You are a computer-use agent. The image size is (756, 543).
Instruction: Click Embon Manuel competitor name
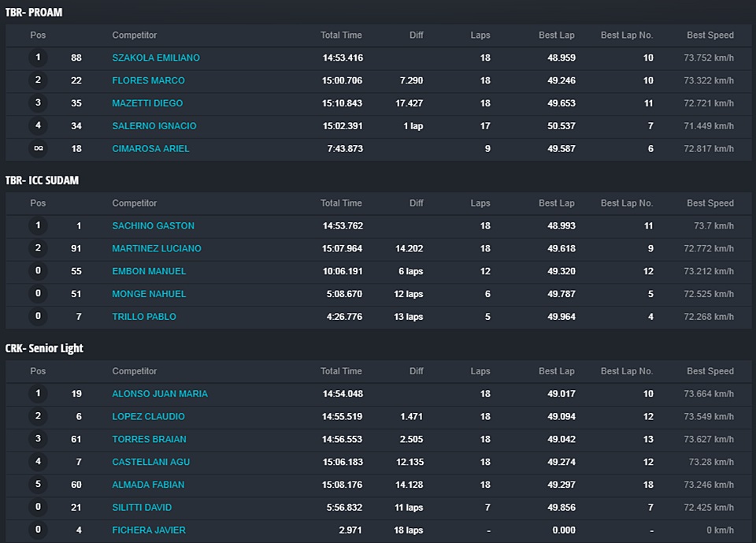(x=149, y=271)
